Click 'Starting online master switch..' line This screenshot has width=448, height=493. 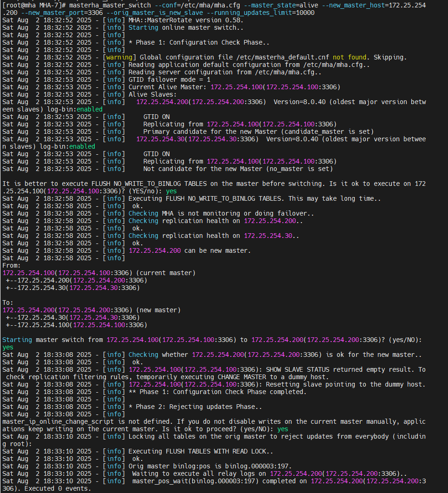[186, 28]
